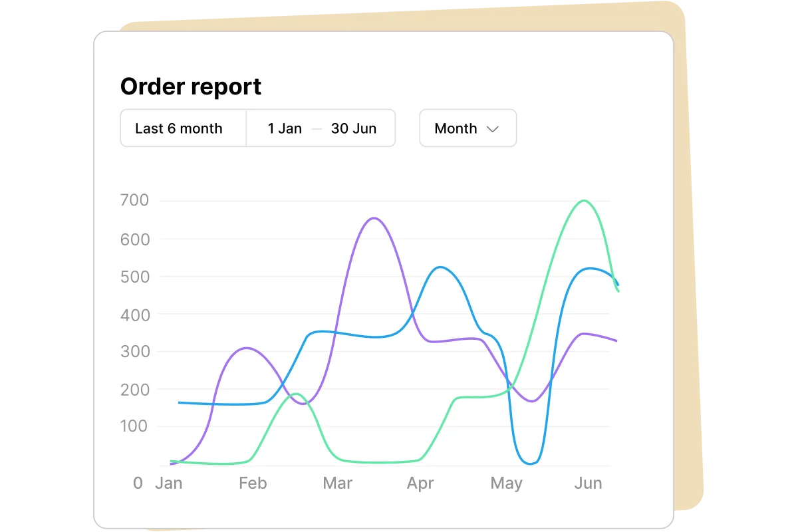
Task: Click the "Order report" heading
Action: [191, 86]
